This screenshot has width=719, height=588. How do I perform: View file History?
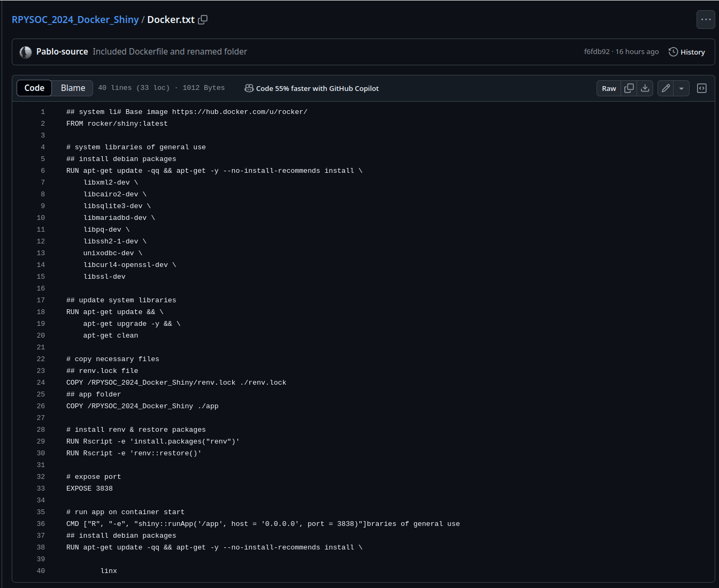tap(687, 52)
